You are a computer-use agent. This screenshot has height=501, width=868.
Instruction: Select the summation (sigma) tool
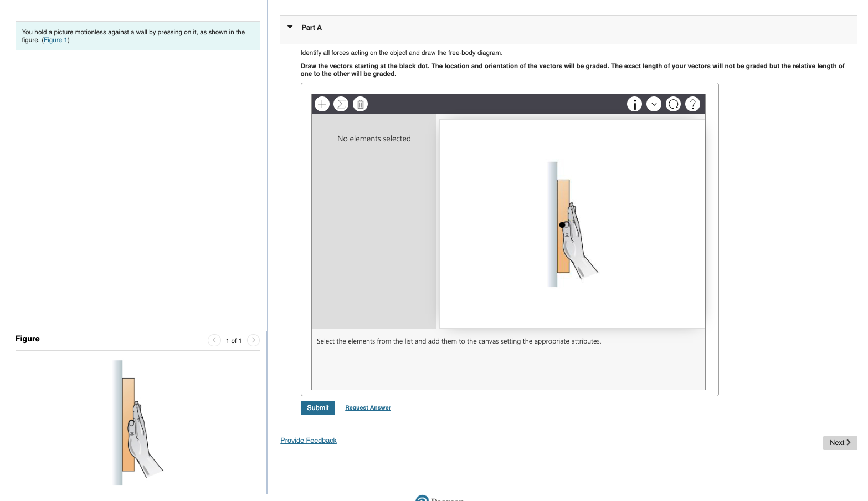point(341,104)
